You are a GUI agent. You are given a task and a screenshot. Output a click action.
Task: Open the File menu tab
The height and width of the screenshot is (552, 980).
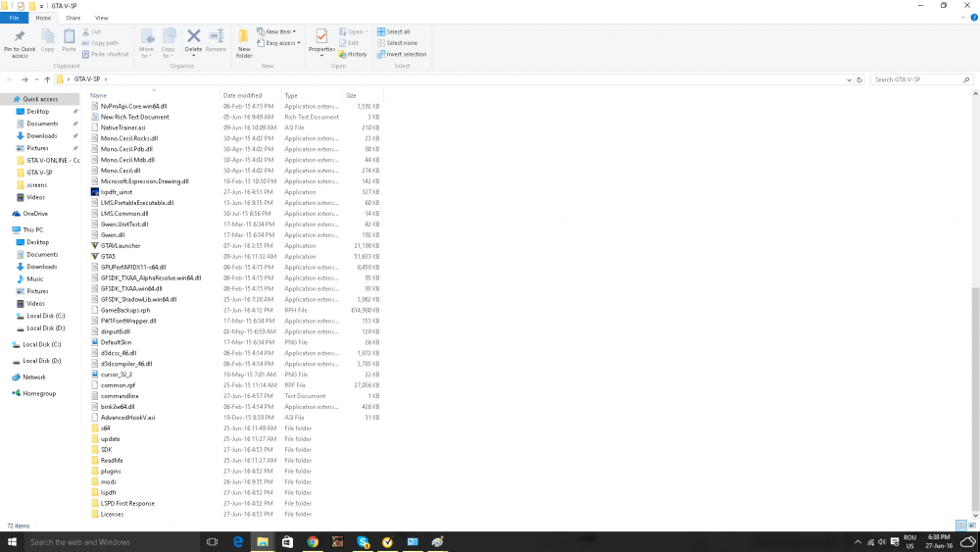(x=14, y=18)
